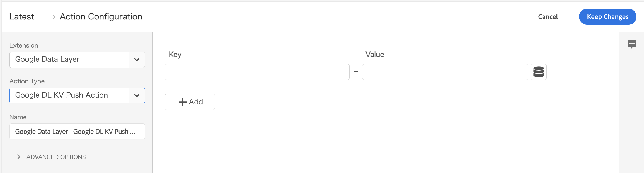Image resolution: width=644 pixels, height=173 pixels.
Task: Click Keep Changes button
Action: tap(608, 17)
